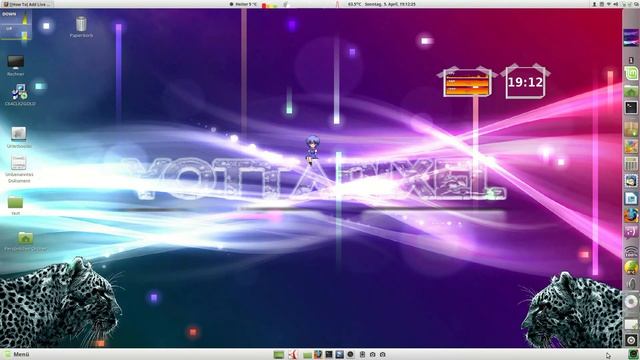Open the Linux Mint logo dock icon
This screenshot has width=640, height=360.
[x=631, y=74]
